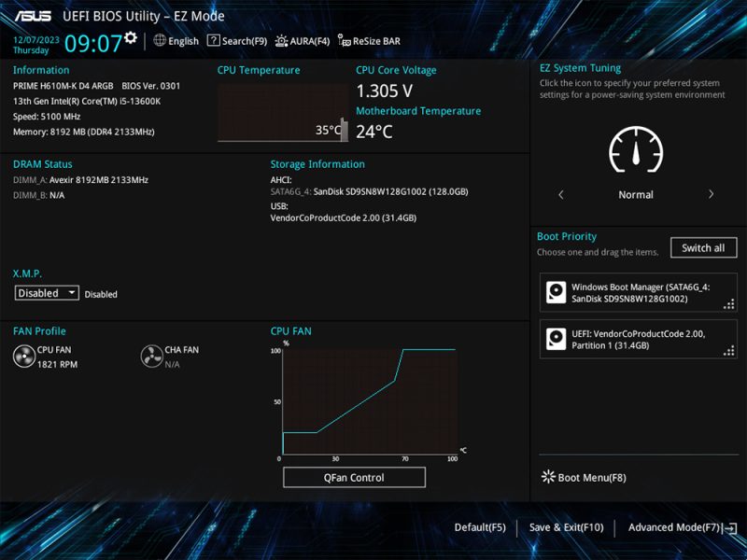Viewport: 747px width, 560px height.
Task: Open date and time settings gear
Action: point(131,37)
